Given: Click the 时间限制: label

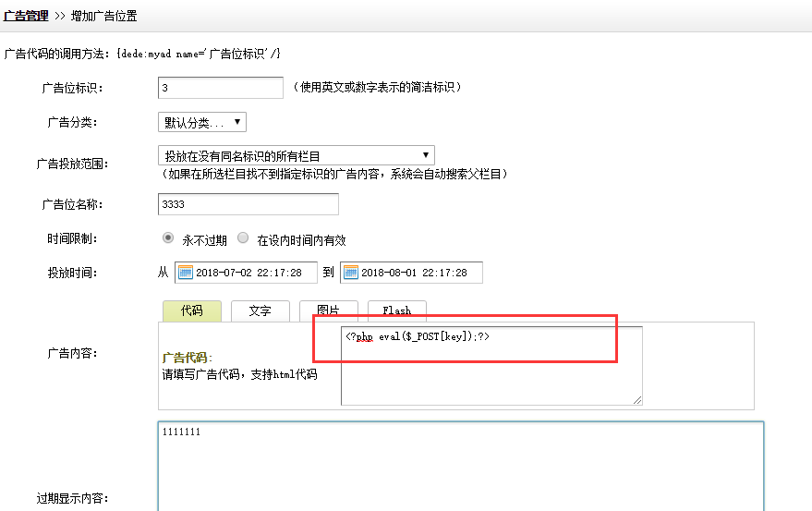Looking at the screenshot, I should 72,238.
